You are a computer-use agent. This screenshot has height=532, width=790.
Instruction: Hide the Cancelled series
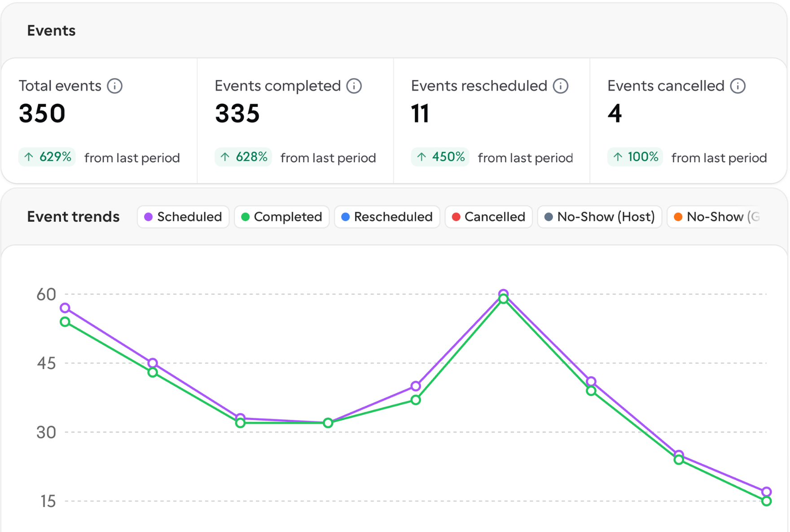click(x=488, y=217)
